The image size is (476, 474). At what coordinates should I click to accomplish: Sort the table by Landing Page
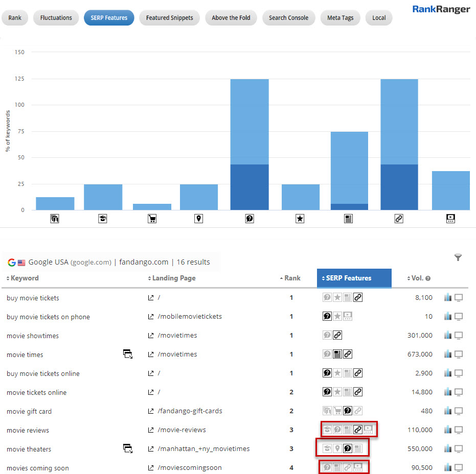(x=171, y=278)
